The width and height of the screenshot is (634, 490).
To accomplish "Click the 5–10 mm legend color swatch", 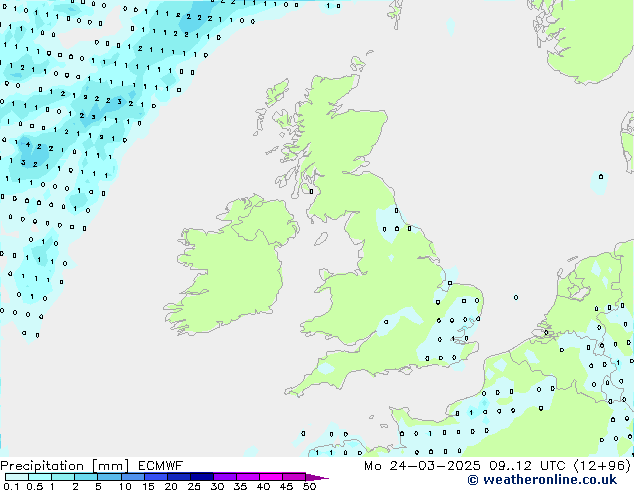I will tap(109, 477).
